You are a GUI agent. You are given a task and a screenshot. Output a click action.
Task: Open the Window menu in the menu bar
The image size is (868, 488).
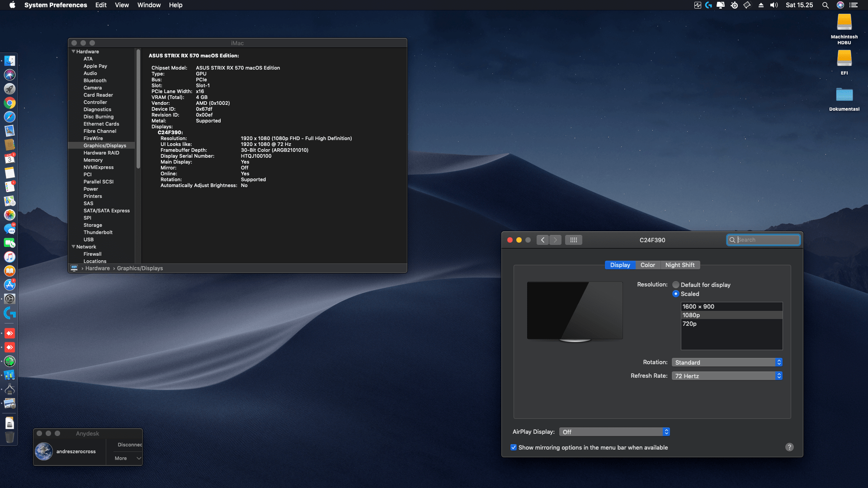coord(149,5)
